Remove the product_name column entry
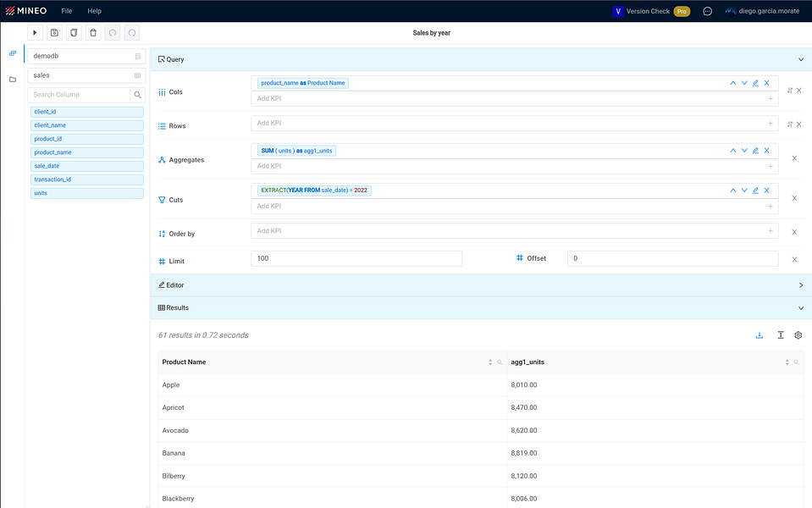The height and width of the screenshot is (508, 812). pos(767,83)
